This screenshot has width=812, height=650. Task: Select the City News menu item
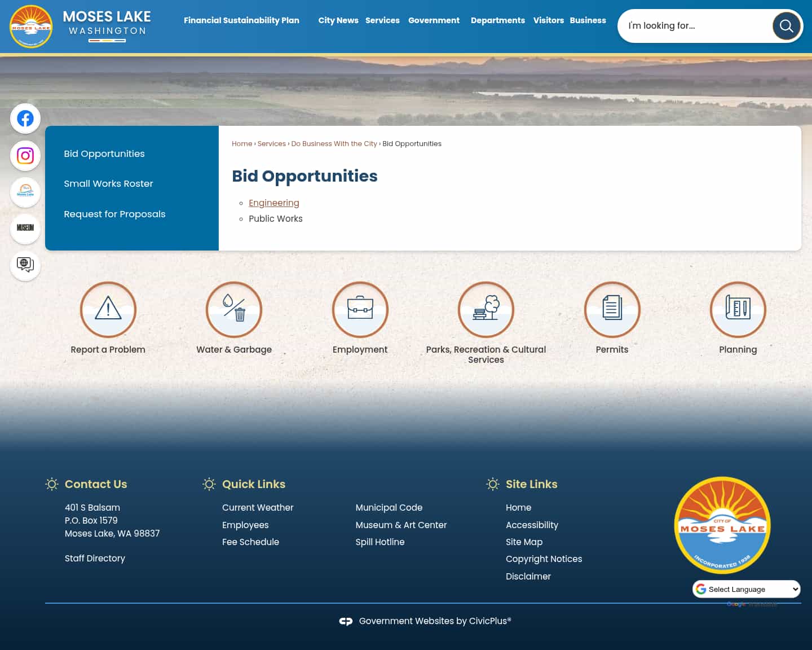point(338,20)
